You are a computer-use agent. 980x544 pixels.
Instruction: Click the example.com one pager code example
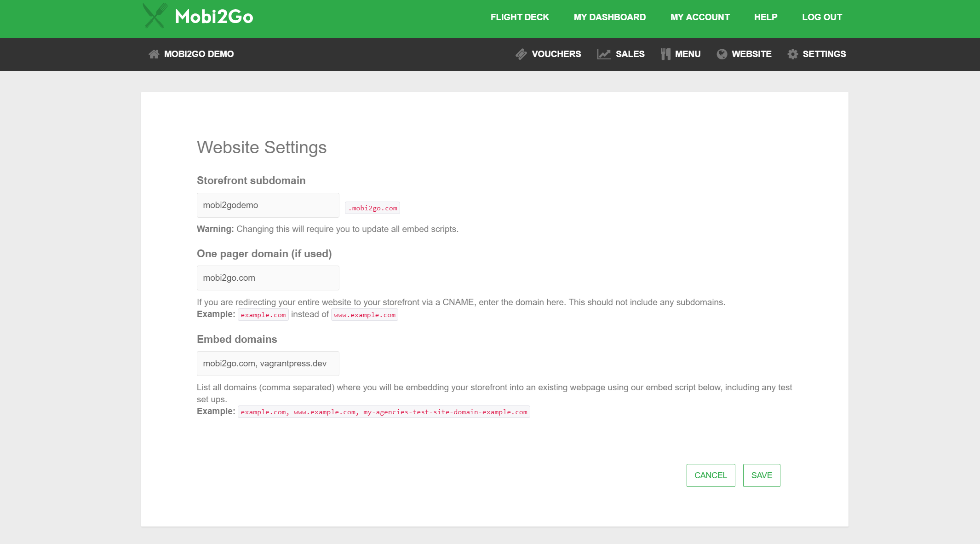coord(263,315)
